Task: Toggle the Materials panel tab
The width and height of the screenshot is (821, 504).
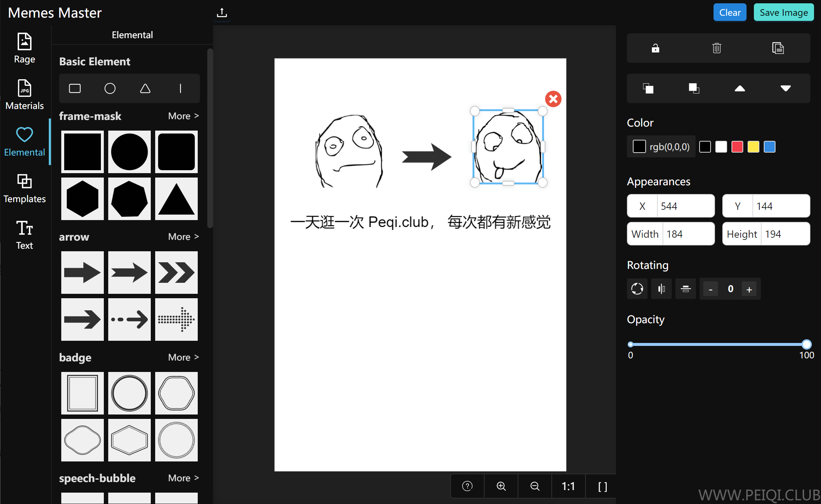Action: [x=24, y=94]
